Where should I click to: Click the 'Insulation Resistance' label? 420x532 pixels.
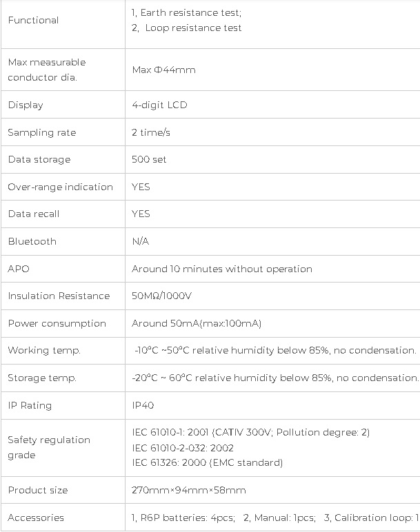(x=59, y=296)
